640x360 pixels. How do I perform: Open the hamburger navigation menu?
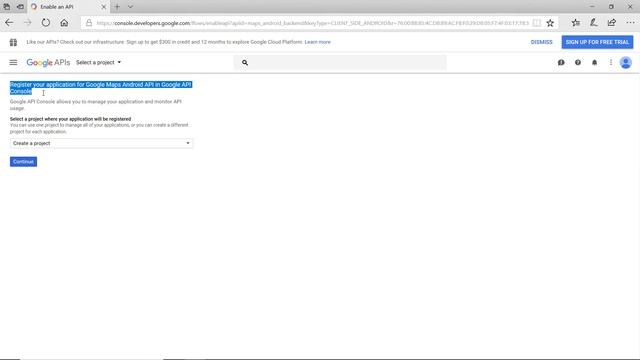pyautogui.click(x=13, y=62)
